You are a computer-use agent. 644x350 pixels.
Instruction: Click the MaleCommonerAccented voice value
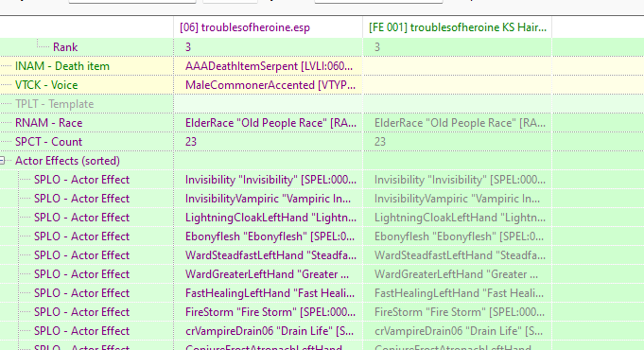click(270, 85)
